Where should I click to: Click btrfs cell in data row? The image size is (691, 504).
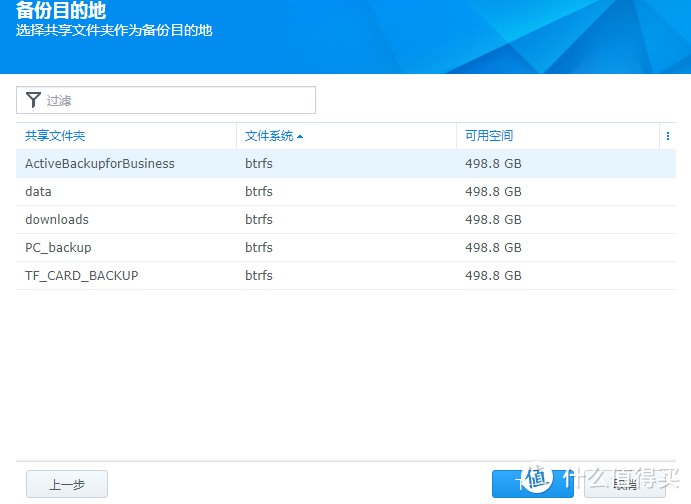pyautogui.click(x=259, y=192)
